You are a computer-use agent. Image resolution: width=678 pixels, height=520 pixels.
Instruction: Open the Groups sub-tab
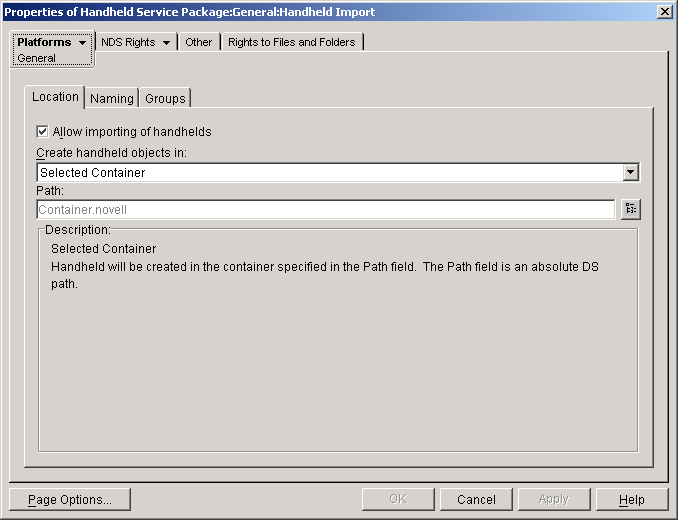coord(165,99)
